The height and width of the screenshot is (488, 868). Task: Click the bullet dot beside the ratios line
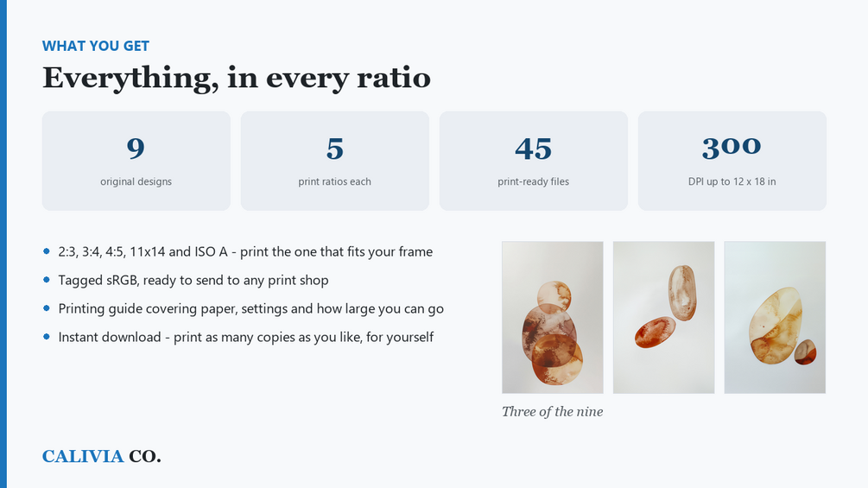(x=47, y=251)
